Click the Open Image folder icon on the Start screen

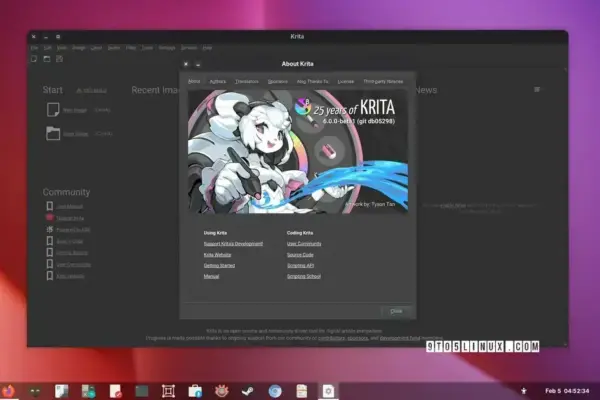53,133
